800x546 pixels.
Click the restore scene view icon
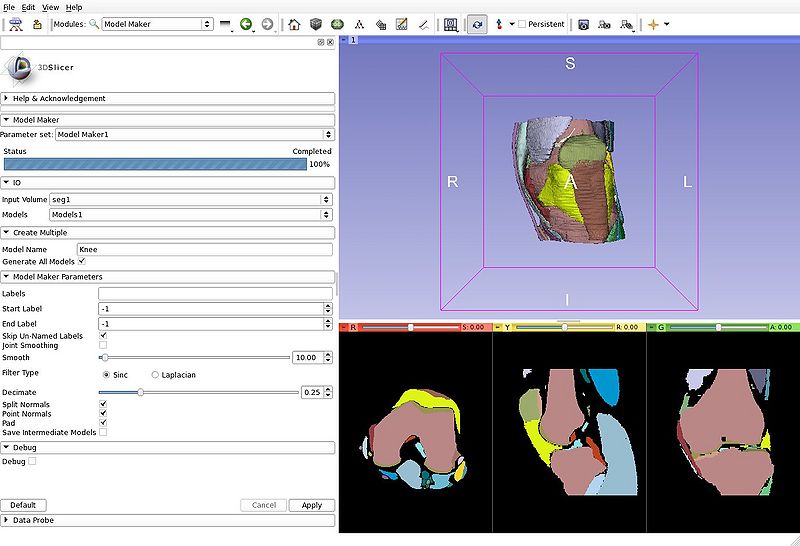click(626, 24)
